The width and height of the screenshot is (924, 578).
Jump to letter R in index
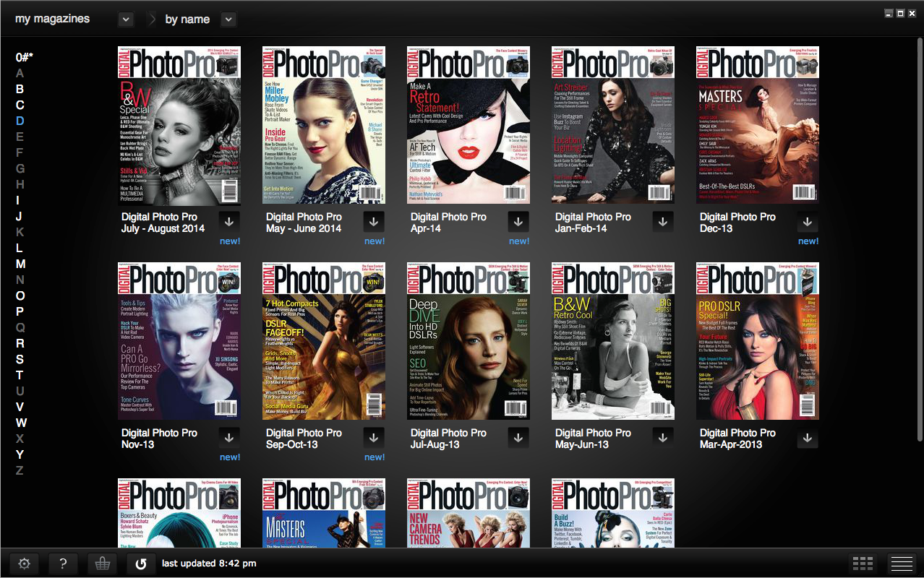20,343
